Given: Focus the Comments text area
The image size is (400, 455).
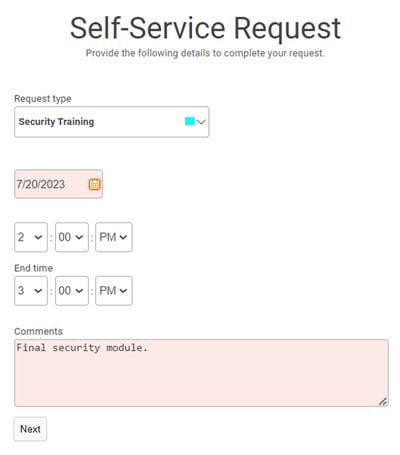Looking at the screenshot, I should 201,373.
